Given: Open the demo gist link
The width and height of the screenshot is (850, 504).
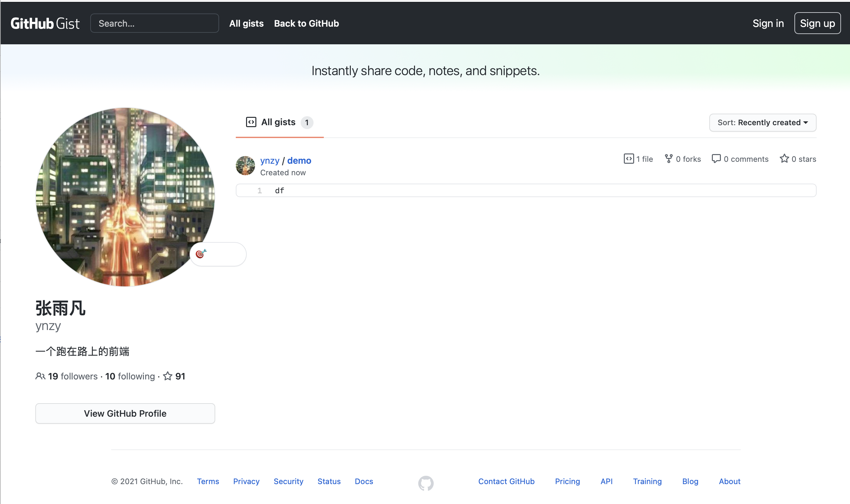Looking at the screenshot, I should [299, 160].
